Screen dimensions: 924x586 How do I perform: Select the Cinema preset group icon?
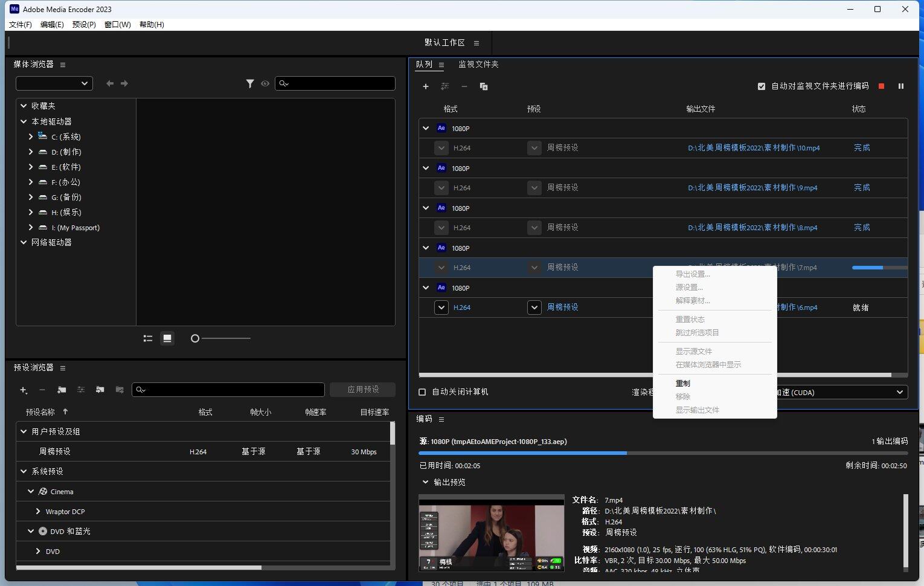coord(43,492)
